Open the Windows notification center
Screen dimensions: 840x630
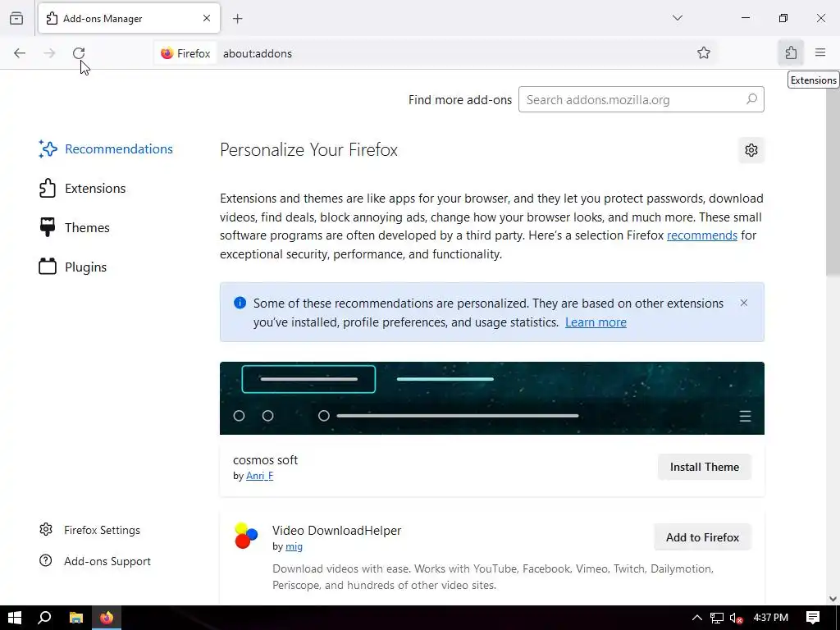[812, 618]
